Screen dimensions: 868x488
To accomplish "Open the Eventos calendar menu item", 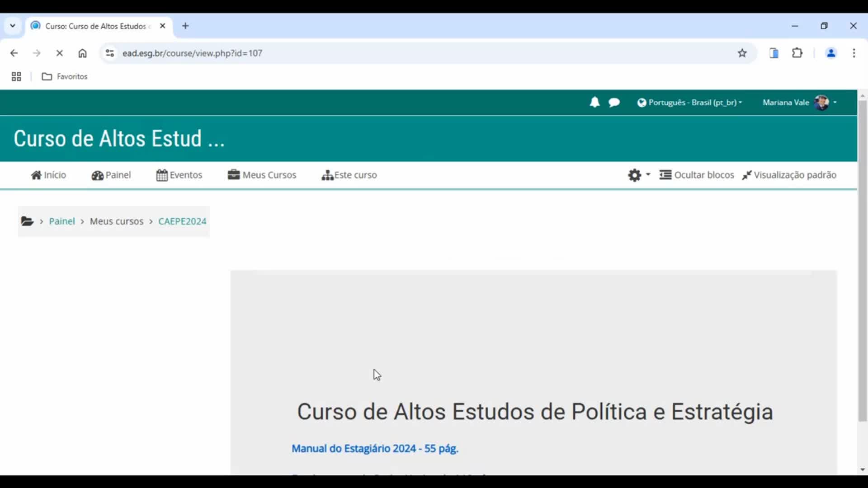I will point(179,175).
